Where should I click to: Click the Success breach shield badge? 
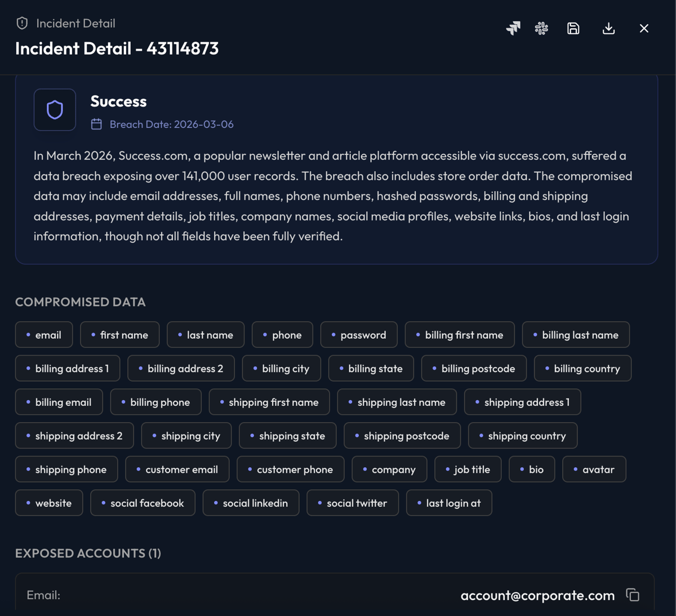[x=55, y=109]
